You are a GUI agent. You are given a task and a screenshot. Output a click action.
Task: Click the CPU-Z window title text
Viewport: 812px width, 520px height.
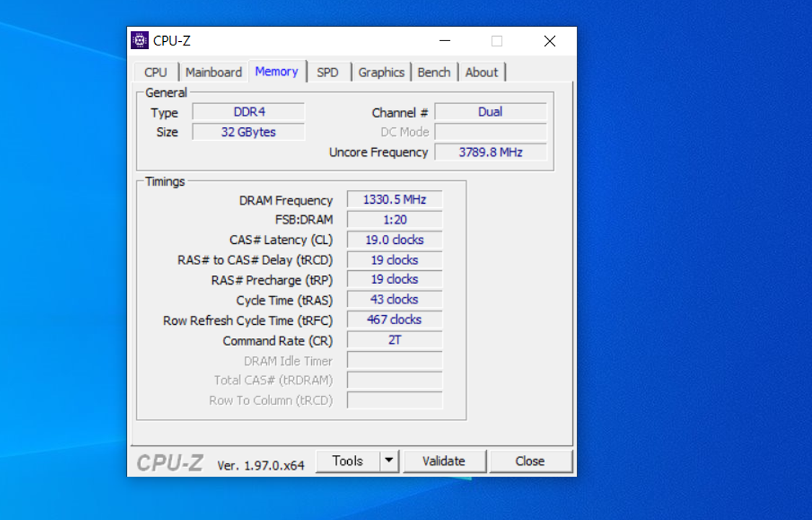pyautogui.click(x=172, y=41)
